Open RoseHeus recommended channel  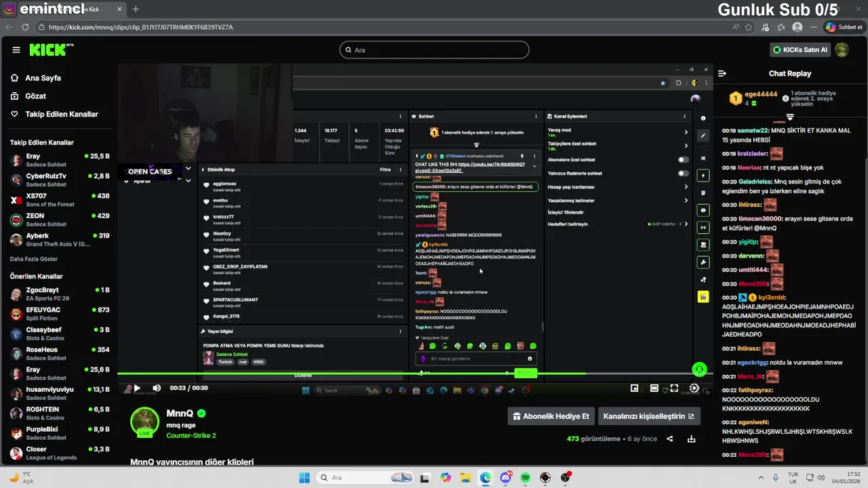click(x=60, y=354)
